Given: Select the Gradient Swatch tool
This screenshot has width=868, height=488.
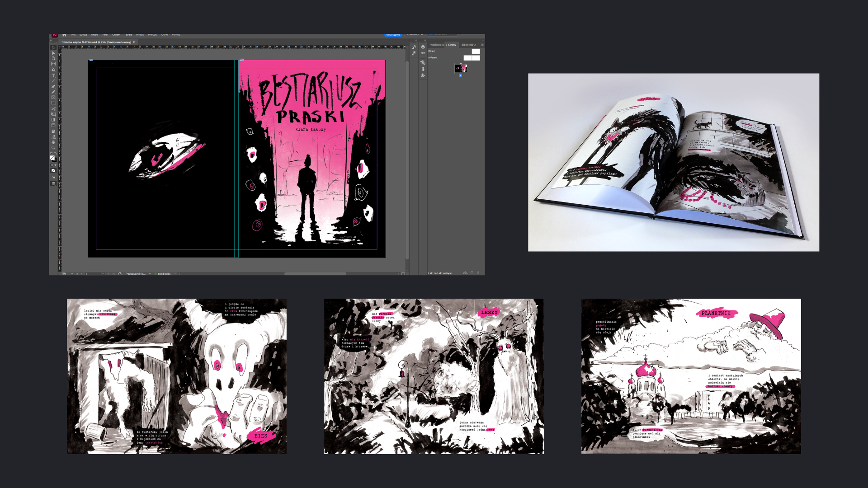Looking at the screenshot, I should click(x=53, y=120).
